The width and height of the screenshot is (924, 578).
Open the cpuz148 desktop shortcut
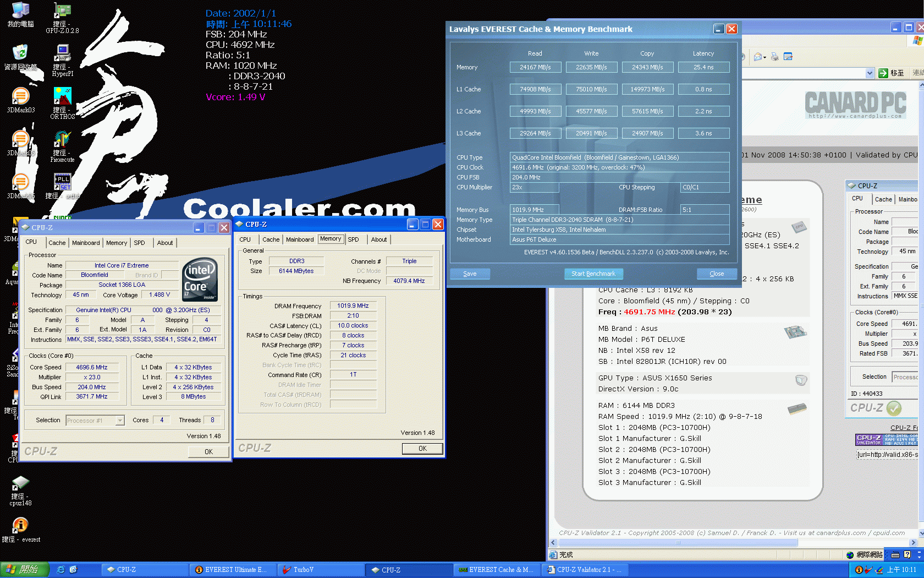20,491
